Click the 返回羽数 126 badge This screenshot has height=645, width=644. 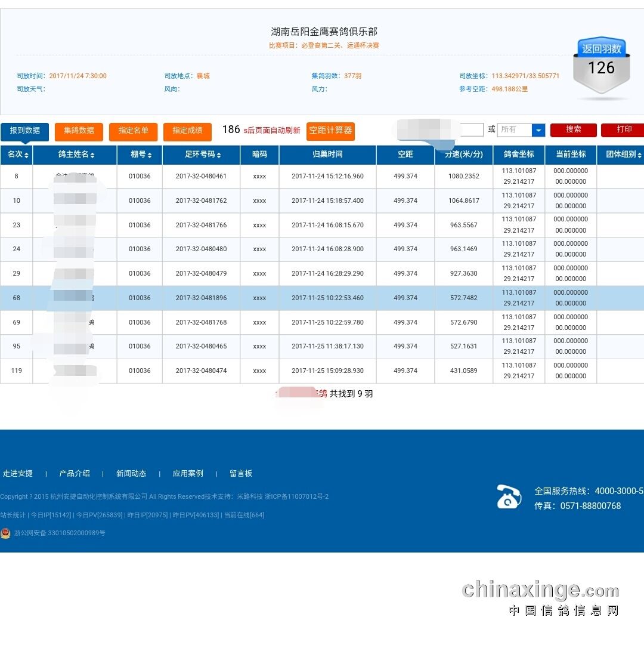[x=601, y=66]
